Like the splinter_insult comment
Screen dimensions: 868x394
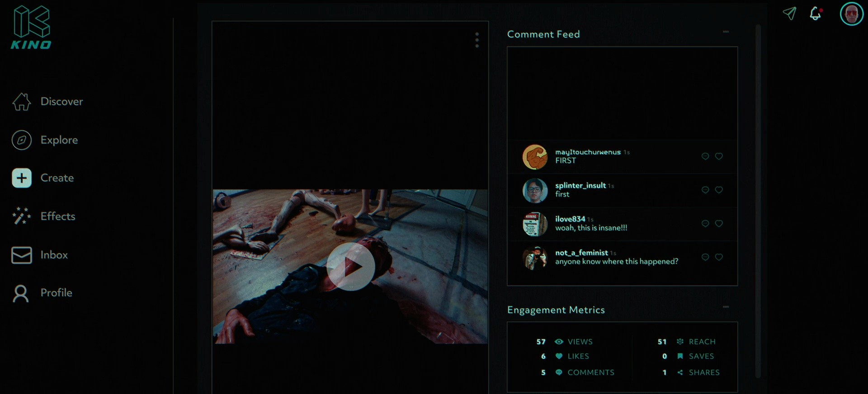[x=719, y=190]
